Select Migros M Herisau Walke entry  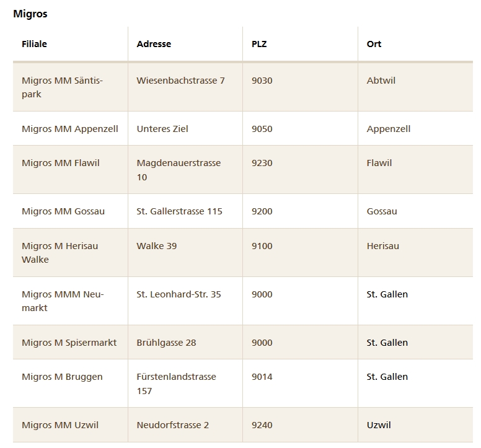coord(60,252)
